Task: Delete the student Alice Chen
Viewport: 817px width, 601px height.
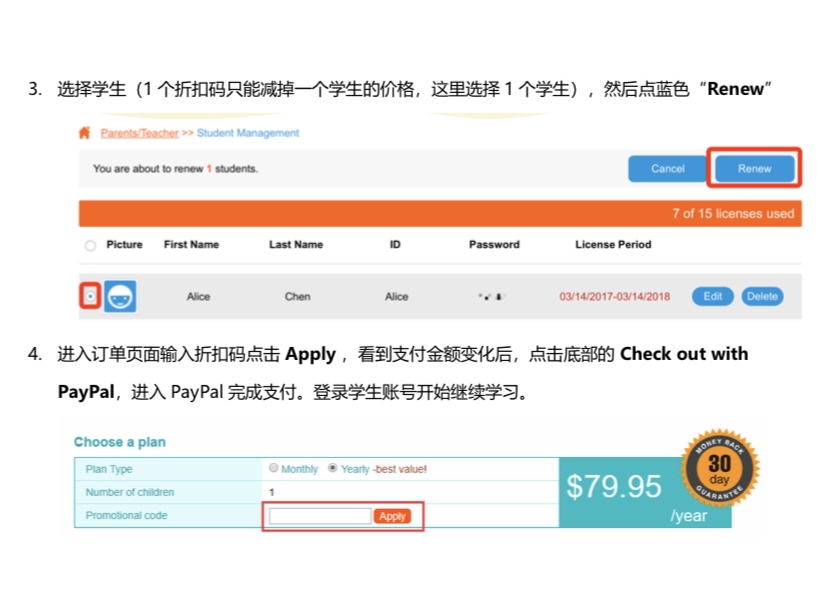Action: pyautogui.click(x=762, y=297)
